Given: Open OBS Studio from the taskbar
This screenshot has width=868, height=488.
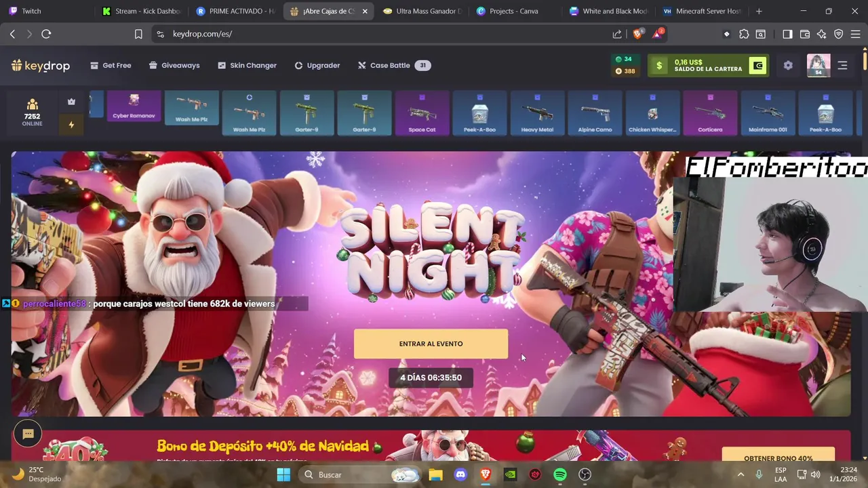Looking at the screenshot, I should click(x=585, y=474).
